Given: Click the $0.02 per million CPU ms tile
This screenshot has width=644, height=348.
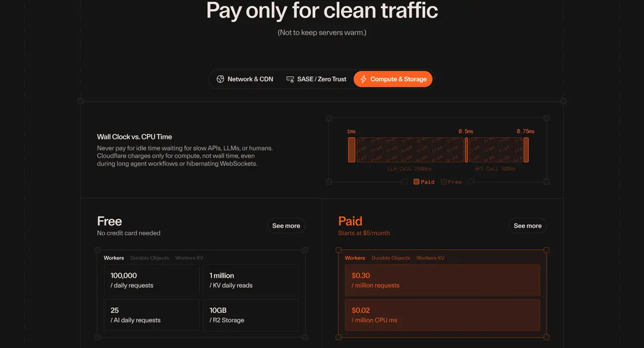Looking at the screenshot, I should click(442, 315).
